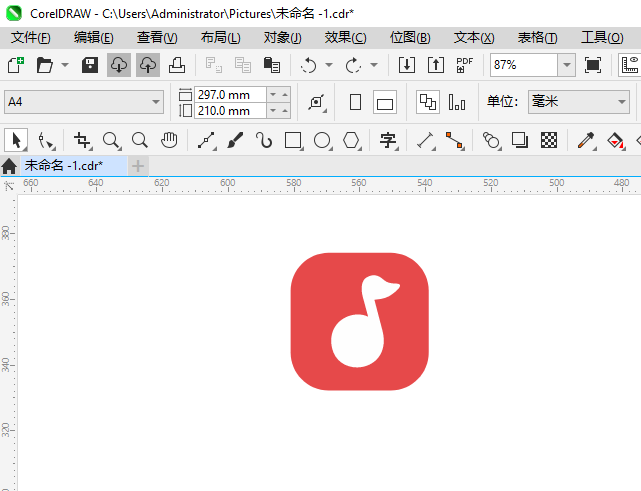Open 文本(X) menu
This screenshot has width=641, height=491.
coord(474,38)
